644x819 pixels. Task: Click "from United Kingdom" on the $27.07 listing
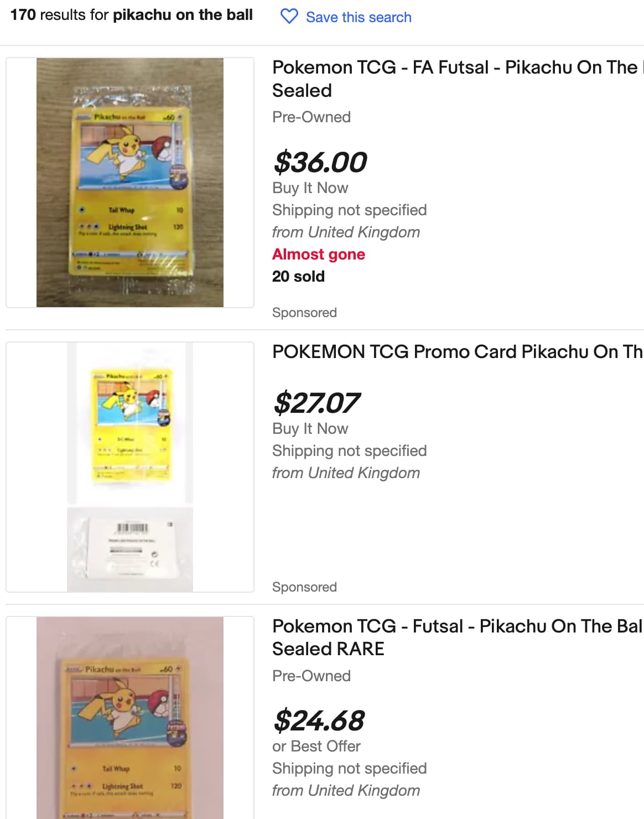[346, 473]
